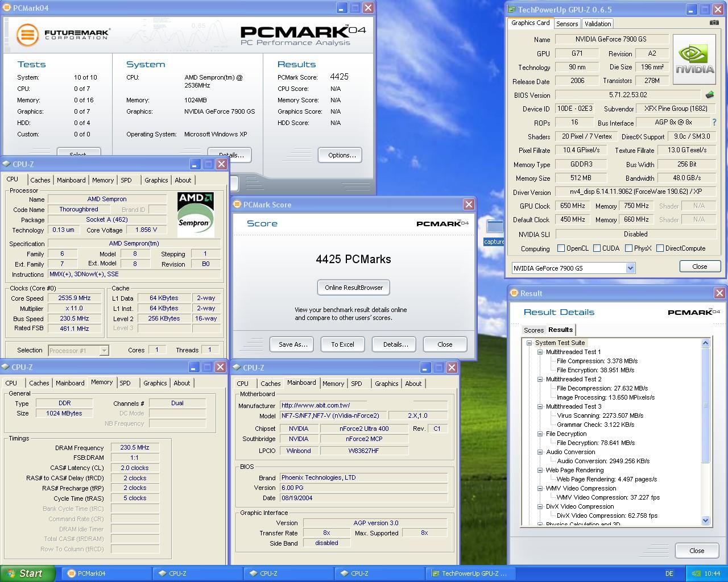Click the GPU-Z title bar icon
The height and width of the screenshot is (582, 728).
coord(511,9)
